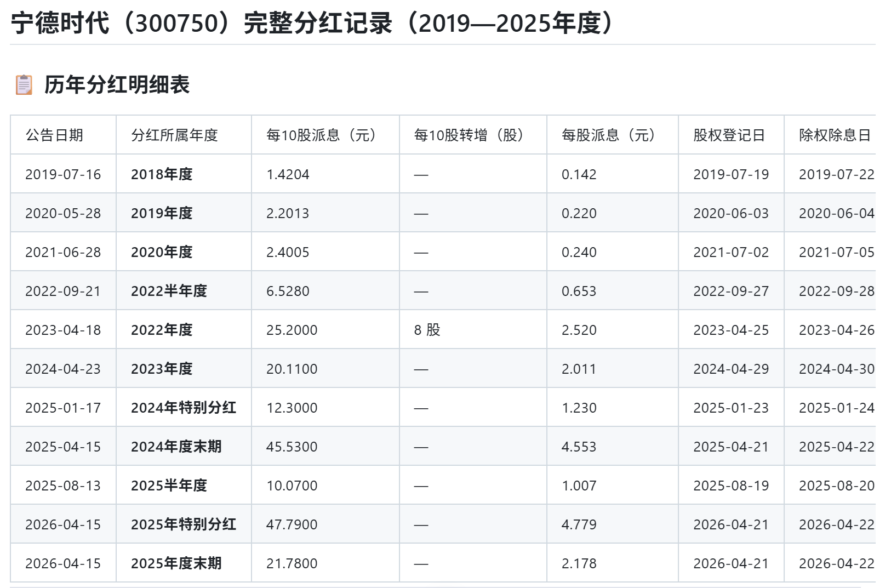Screen dimensions: 891x588
Task: Select the 2024年度末期 cell
Action: (x=176, y=447)
